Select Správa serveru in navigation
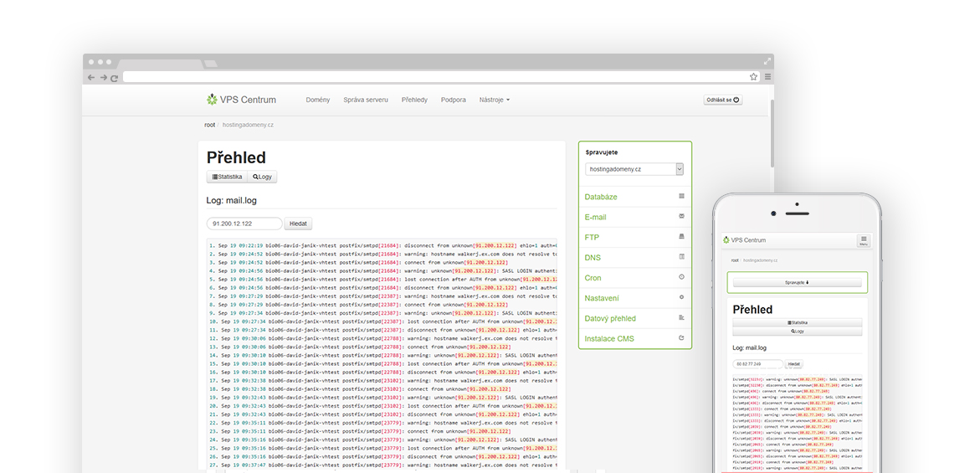The height and width of the screenshot is (473, 980). click(366, 100)
